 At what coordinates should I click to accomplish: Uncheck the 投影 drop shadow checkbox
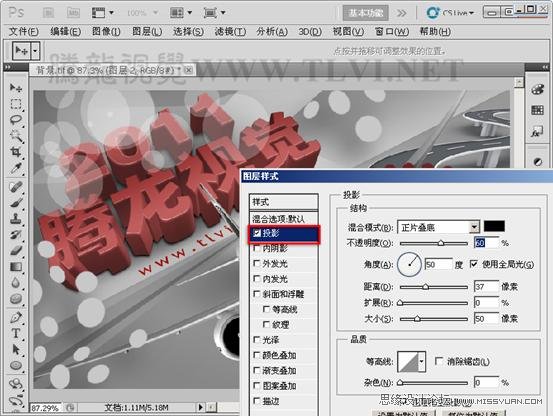pyautogui.click(x=257, y=233)
